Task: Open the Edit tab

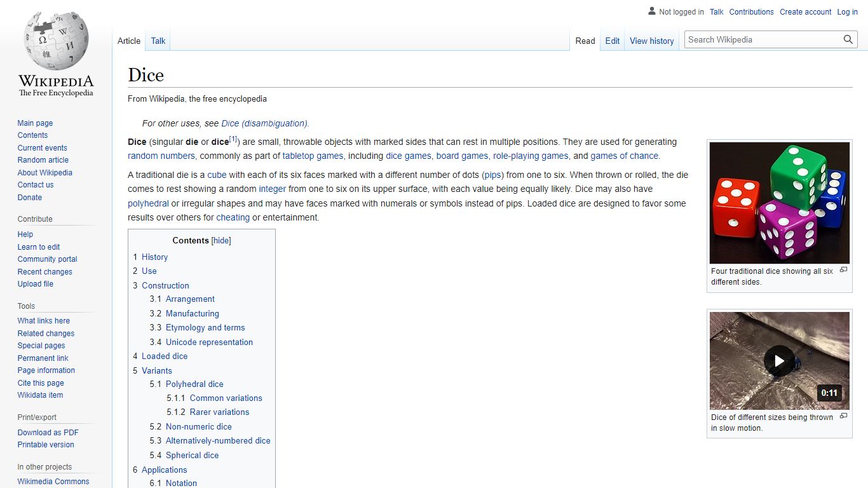Action: (613, 41)
